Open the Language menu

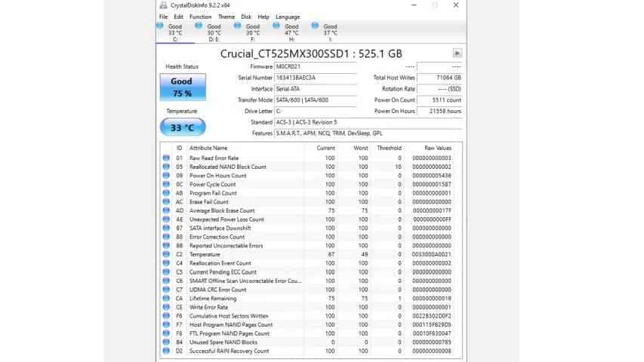pyautogui.click(x=288, y=17)
